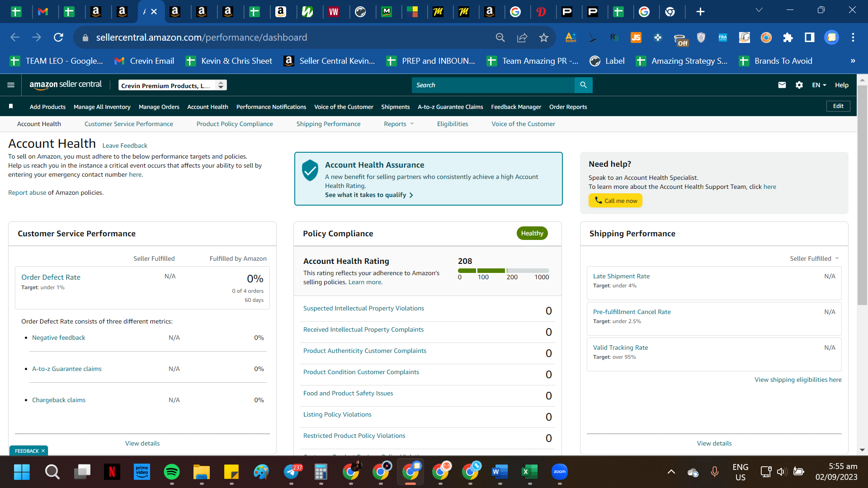Image resolution: width=868 pixels, height=488 pixels.
Task: Open Leave Feedback link
Action: coord(125,145)
